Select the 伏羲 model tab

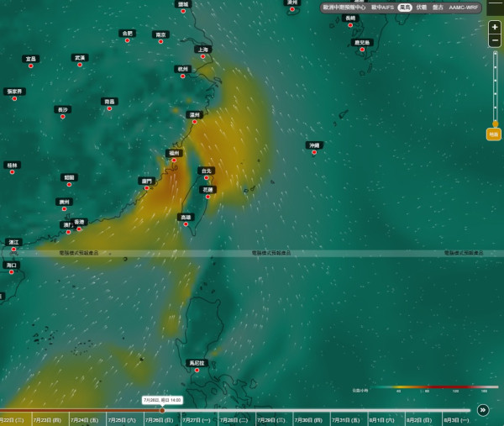pos(422,8)
